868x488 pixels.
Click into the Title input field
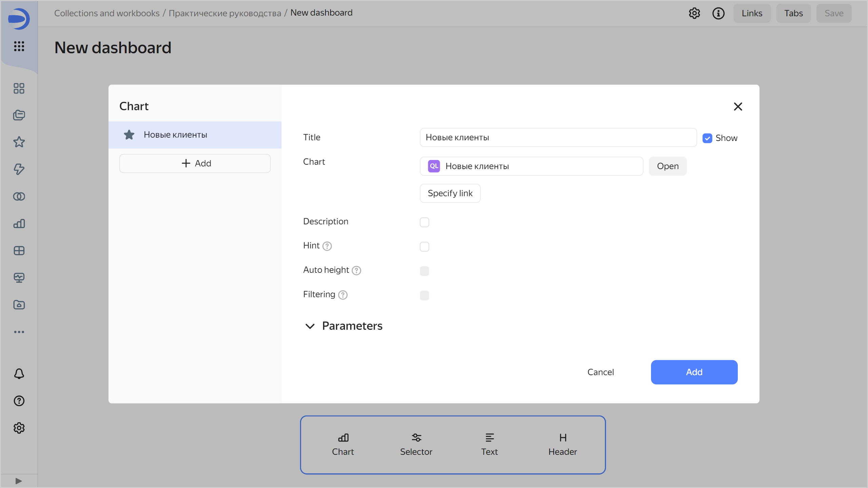(x=558, y=138)
